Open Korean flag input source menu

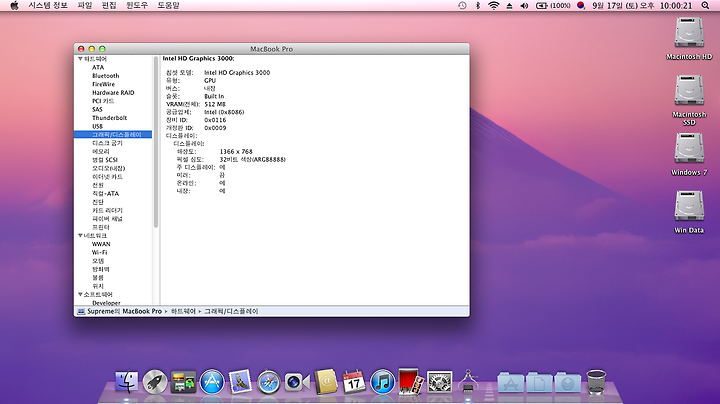coord(580,6)
